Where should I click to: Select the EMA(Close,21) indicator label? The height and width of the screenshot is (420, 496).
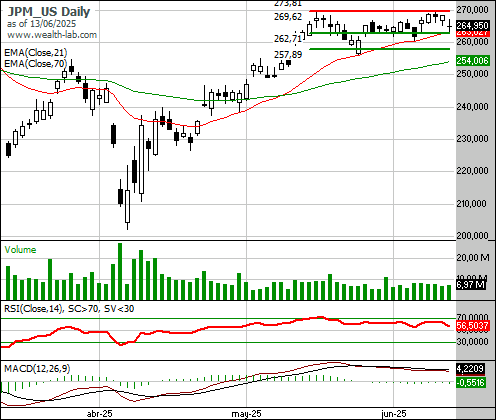36,53
